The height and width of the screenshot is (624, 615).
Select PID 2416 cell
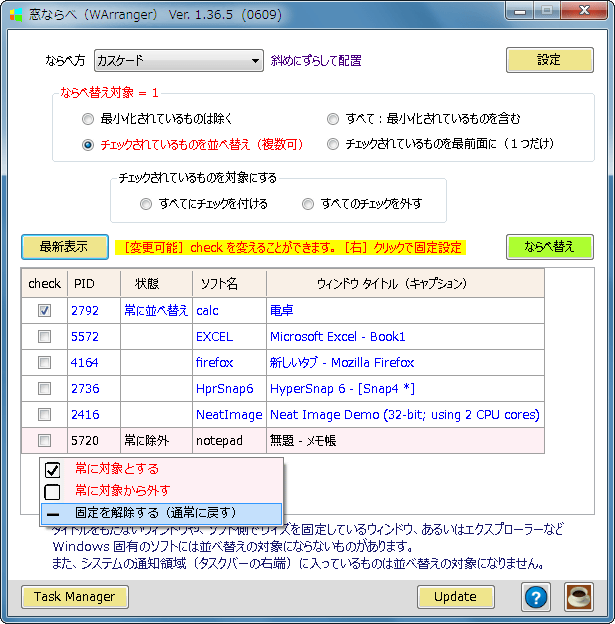94,415
